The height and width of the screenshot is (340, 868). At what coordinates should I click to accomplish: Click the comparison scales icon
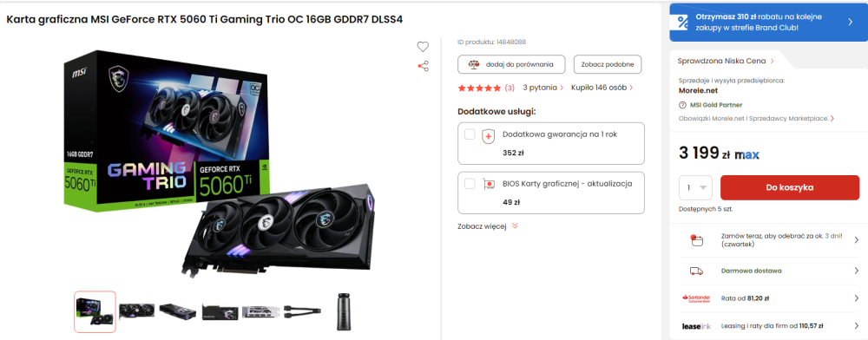pos(474,64)
